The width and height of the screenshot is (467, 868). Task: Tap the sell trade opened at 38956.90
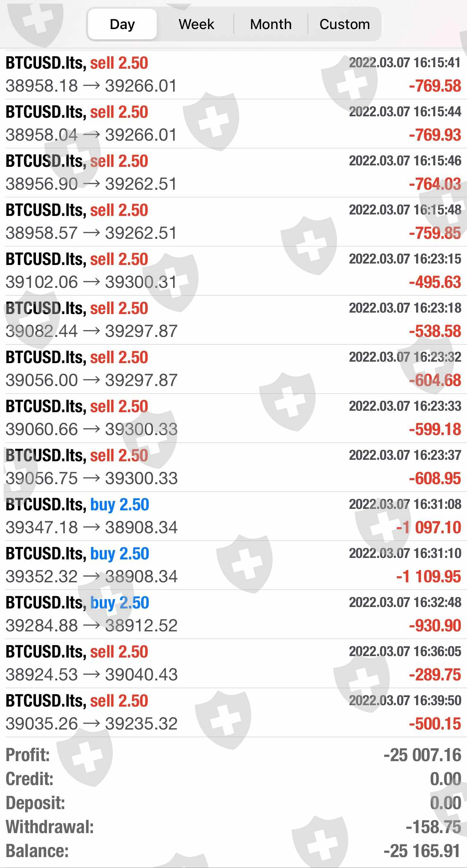233,173
